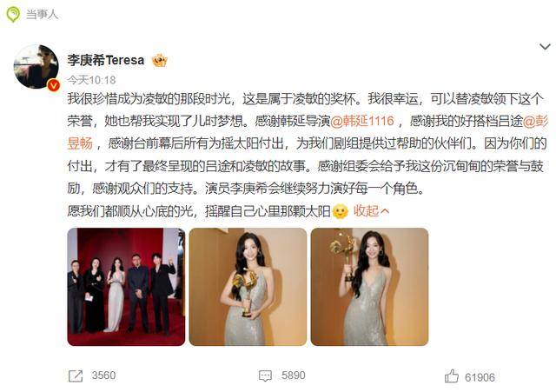Click the crown membership badge icon

pos(160,60)
